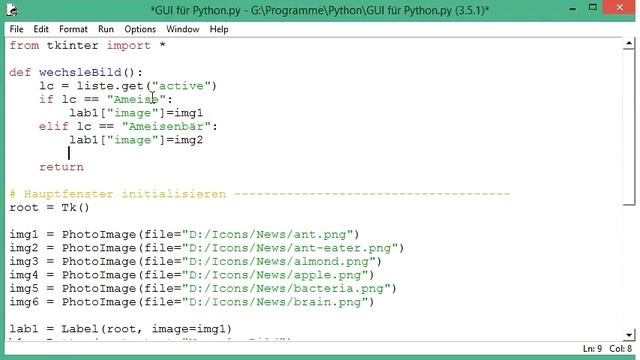Image resolution: width=640 pixels, height=360 pixels.
Task: Open the Window menu
Action: (x=183, y=29)
